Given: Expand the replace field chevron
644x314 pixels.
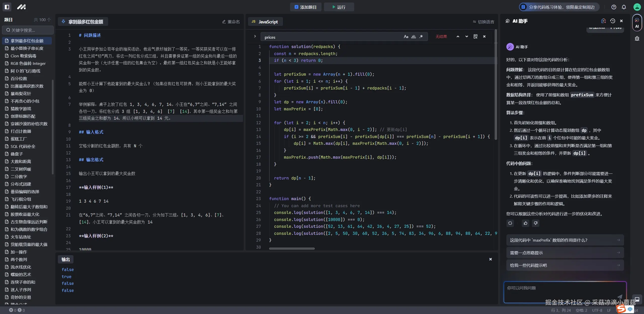Looking at the screenshot, I should pos(255,36).
